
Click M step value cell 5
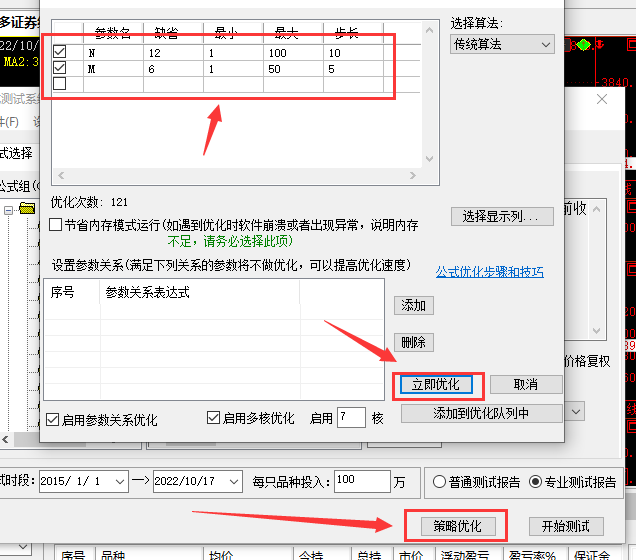(353, 69)
